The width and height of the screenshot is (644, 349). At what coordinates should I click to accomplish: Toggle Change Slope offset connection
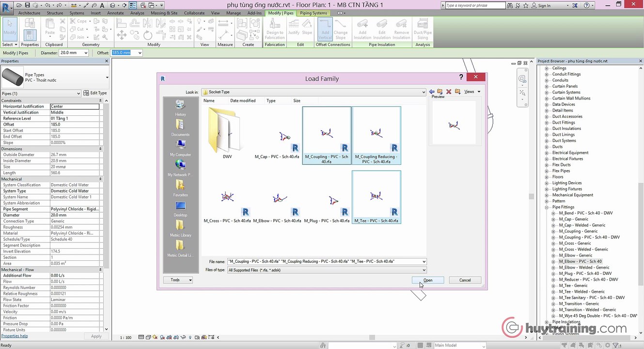(341, 29)
